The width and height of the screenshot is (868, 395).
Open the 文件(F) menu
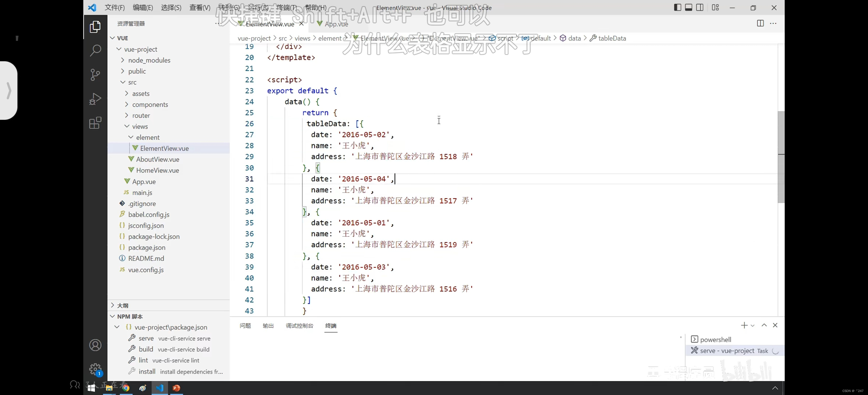point(115,7)
